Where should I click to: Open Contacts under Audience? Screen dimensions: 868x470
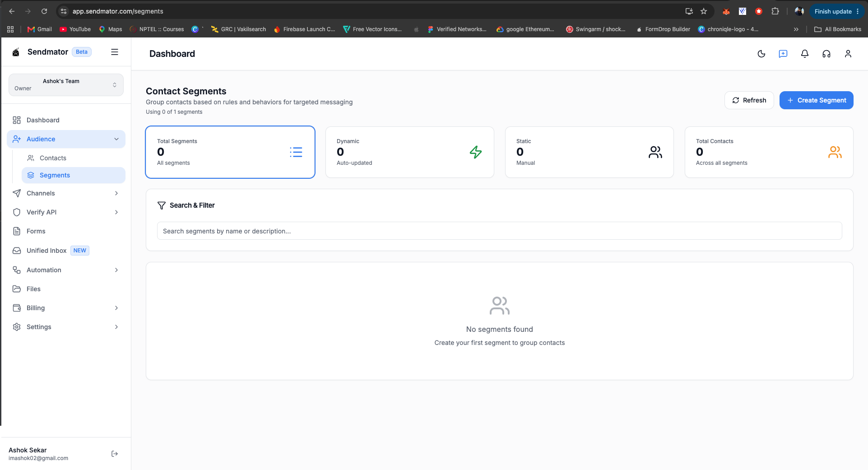coord(74,158)
